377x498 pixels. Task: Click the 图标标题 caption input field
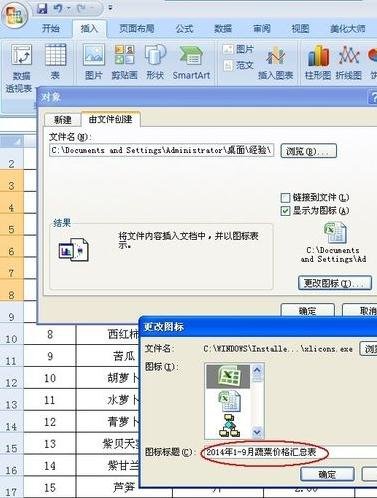(290, 452)
